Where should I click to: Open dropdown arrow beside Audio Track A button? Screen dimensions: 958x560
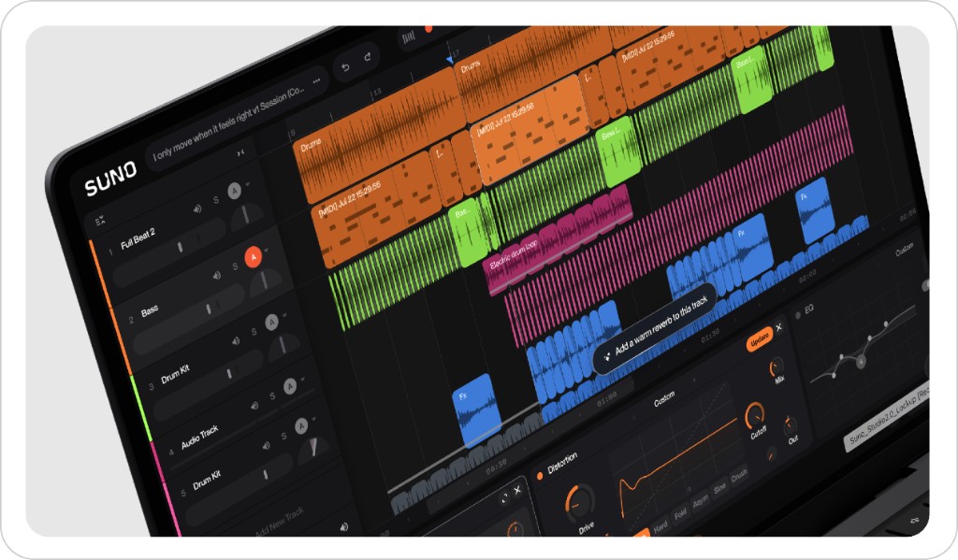[303, 380]
